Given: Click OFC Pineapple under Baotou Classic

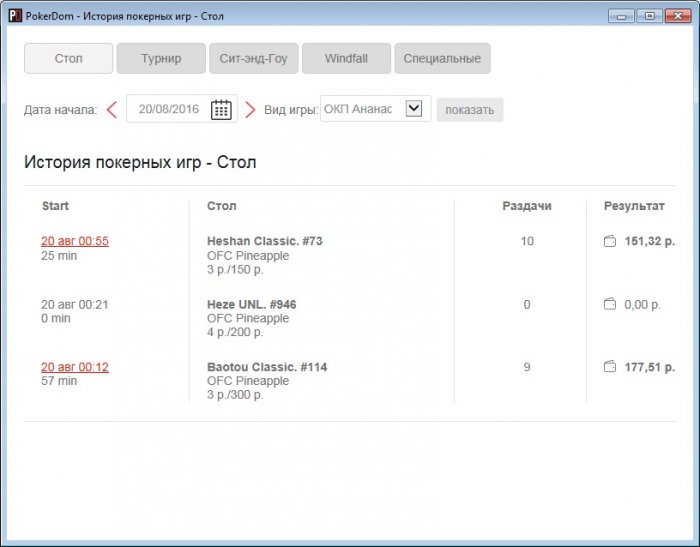Looking at the screenshot, I should [x=248, y=381].
